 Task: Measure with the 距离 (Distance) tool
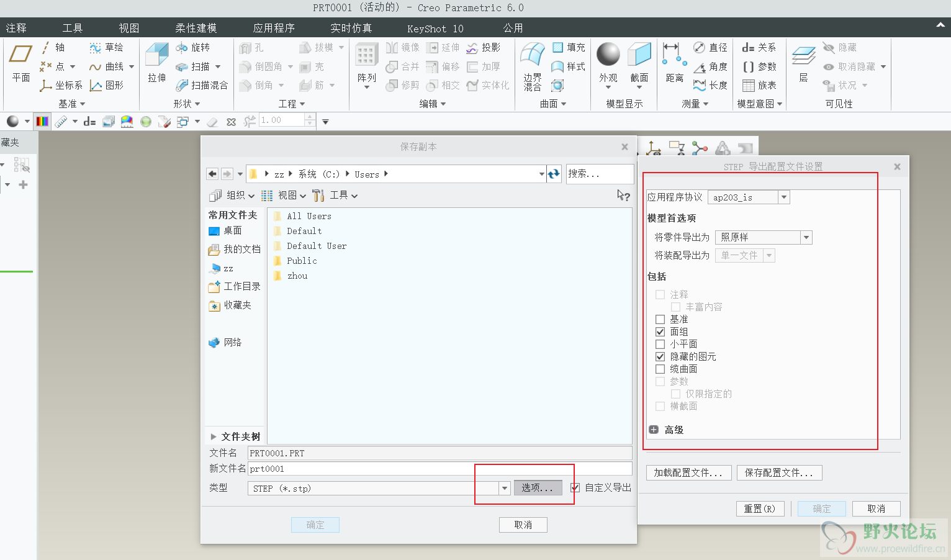coord(675,63)
